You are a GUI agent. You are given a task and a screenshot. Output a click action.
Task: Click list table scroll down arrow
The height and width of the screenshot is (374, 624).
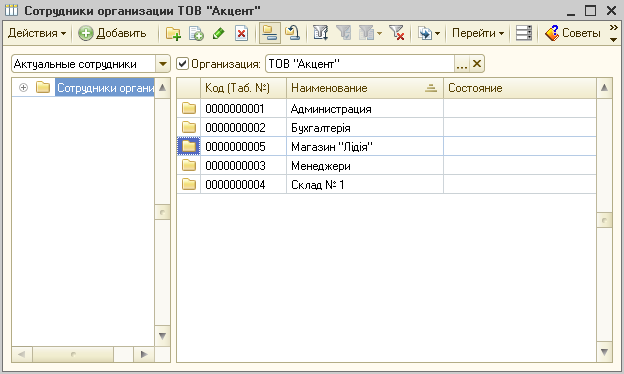click(604, 352)
